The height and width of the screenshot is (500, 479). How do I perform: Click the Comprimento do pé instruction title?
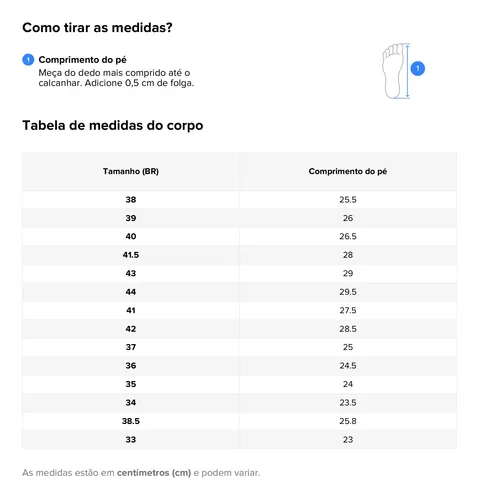pyautogui.click(x=83, y=60)
